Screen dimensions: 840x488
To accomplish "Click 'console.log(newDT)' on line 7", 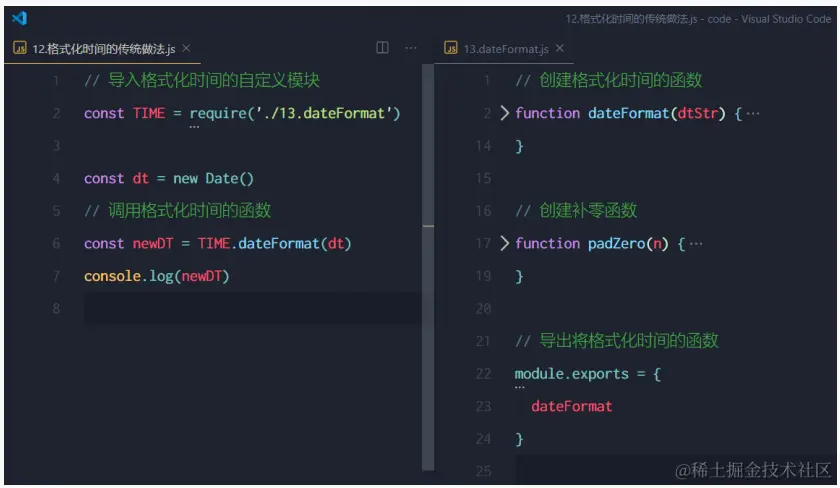I will coord(156,276).
